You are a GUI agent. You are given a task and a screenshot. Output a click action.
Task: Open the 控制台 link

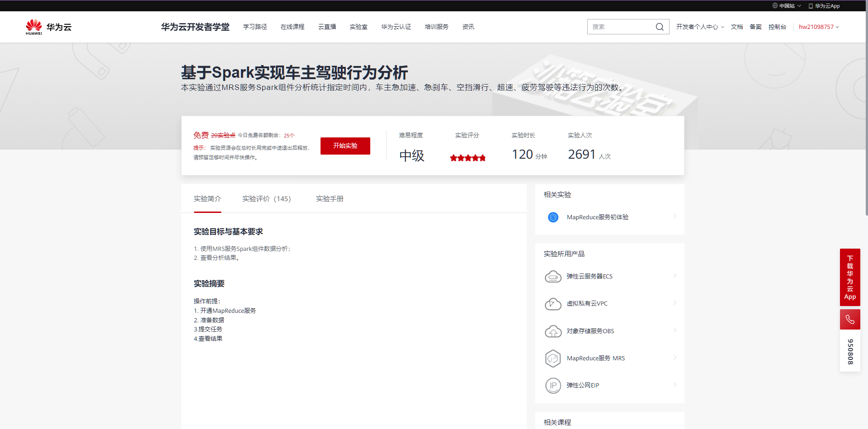coord(777,27)
